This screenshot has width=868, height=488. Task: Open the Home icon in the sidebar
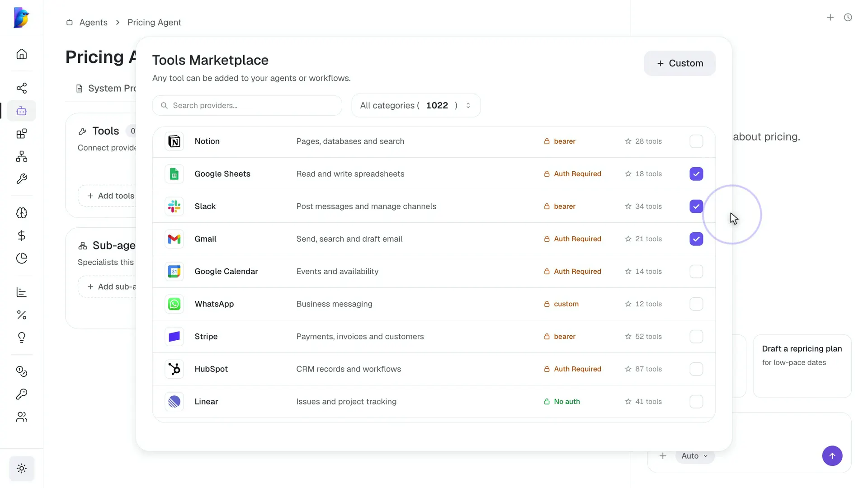tap(22, 54)
